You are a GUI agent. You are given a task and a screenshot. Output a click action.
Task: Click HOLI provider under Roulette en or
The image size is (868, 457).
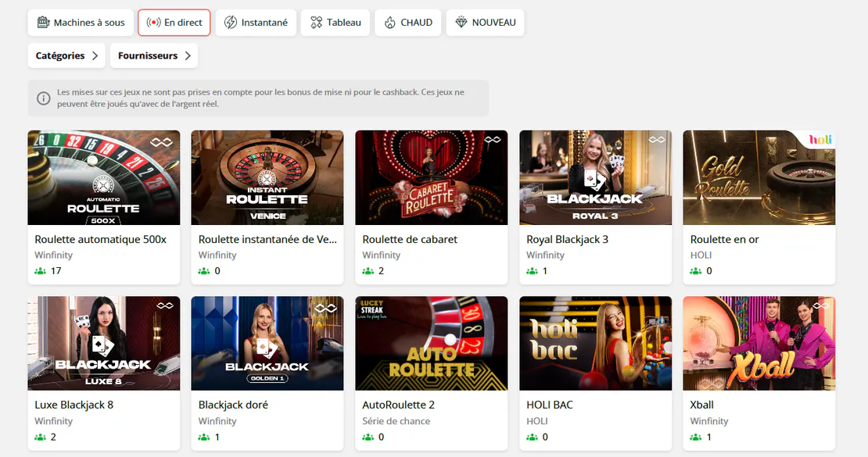[701, 255]
